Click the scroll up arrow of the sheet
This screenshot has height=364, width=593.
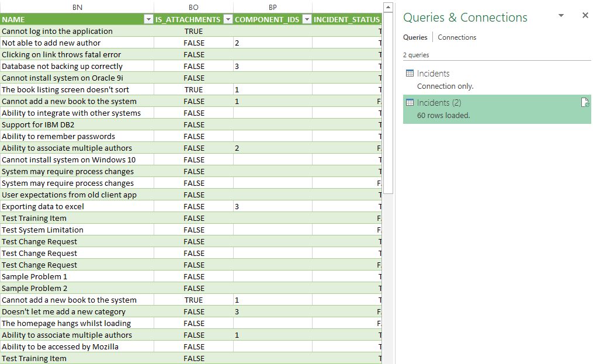pyautogui.click(x=389, y=7)
